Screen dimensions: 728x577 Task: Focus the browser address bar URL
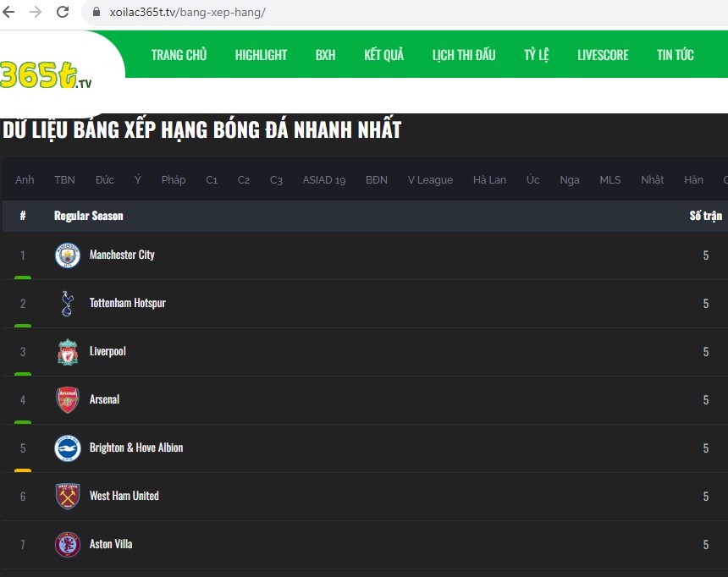click(x=188, y=12)
